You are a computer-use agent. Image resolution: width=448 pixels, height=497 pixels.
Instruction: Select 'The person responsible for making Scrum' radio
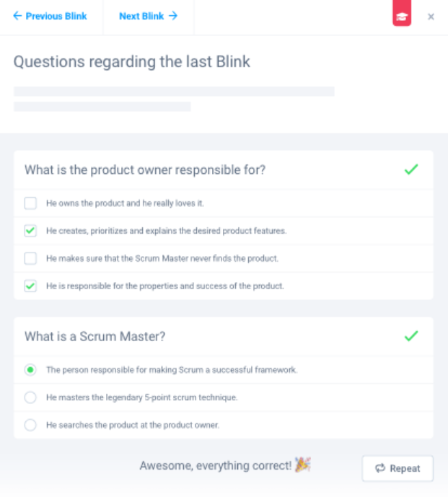(x=30, y=370)
